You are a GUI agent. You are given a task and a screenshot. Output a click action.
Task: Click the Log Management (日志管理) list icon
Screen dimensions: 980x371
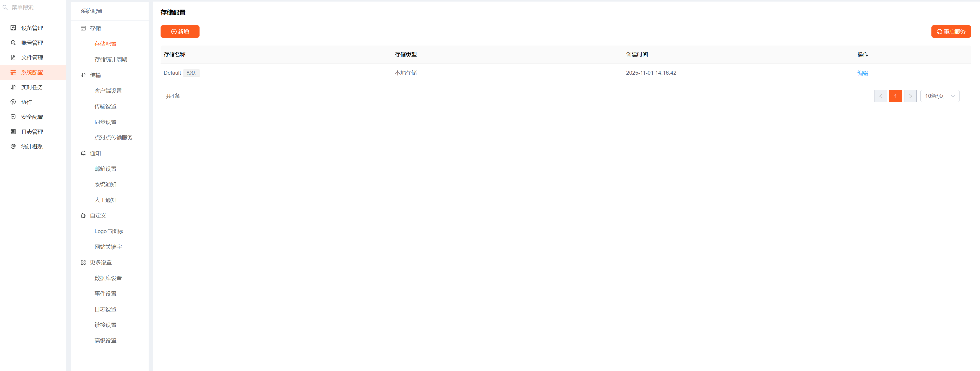[13, 132]
